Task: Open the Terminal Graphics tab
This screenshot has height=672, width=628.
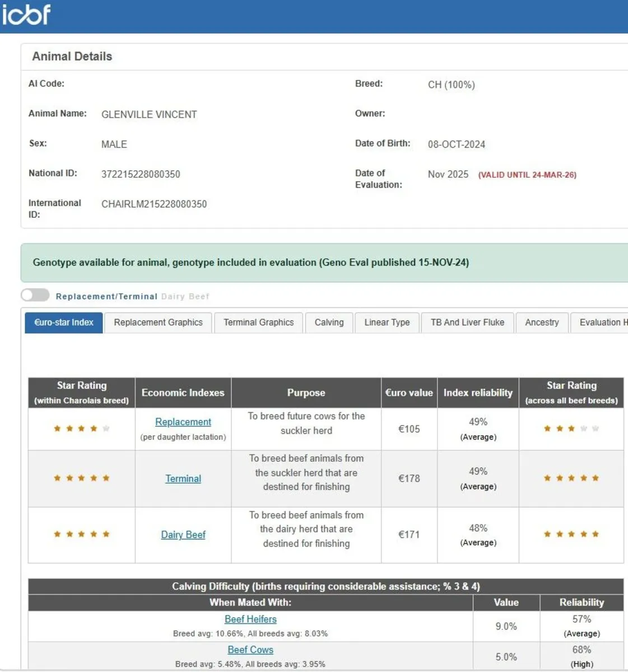Action: [x=258, y=323]
